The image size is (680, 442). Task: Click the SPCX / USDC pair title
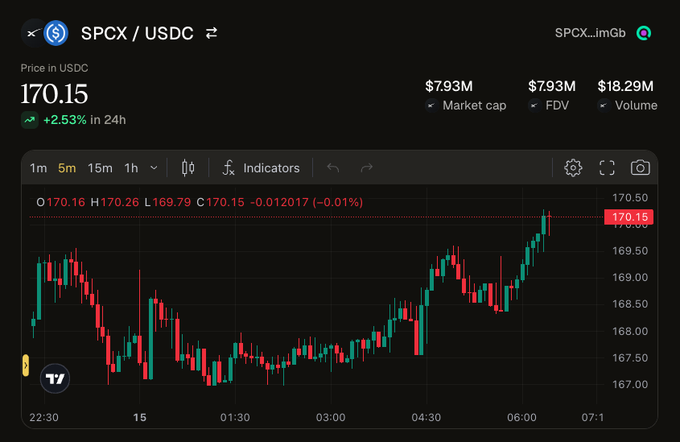tap(137, 33)
